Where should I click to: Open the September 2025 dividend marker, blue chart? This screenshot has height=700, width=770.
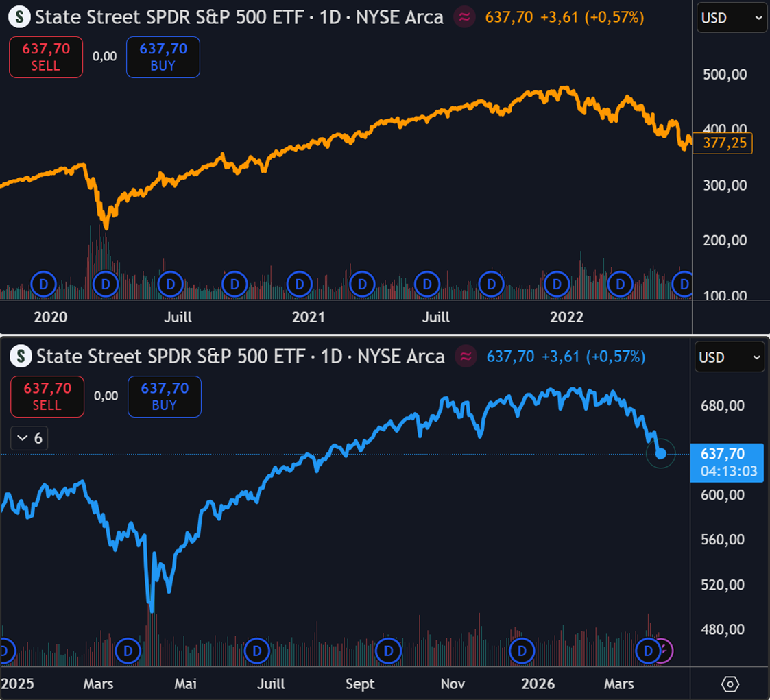389,651
